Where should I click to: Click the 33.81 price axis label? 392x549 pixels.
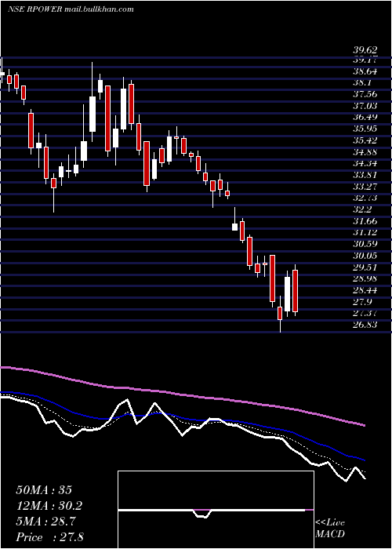(365, 175)
